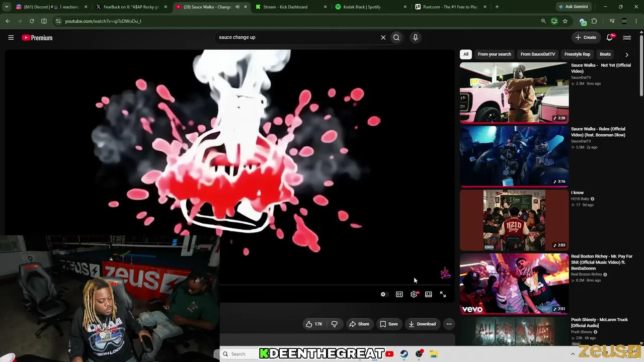The height and width of the screenshot is (362, 644).
Task: Click in the YouTube search field
Action: [x=297, y=37]
